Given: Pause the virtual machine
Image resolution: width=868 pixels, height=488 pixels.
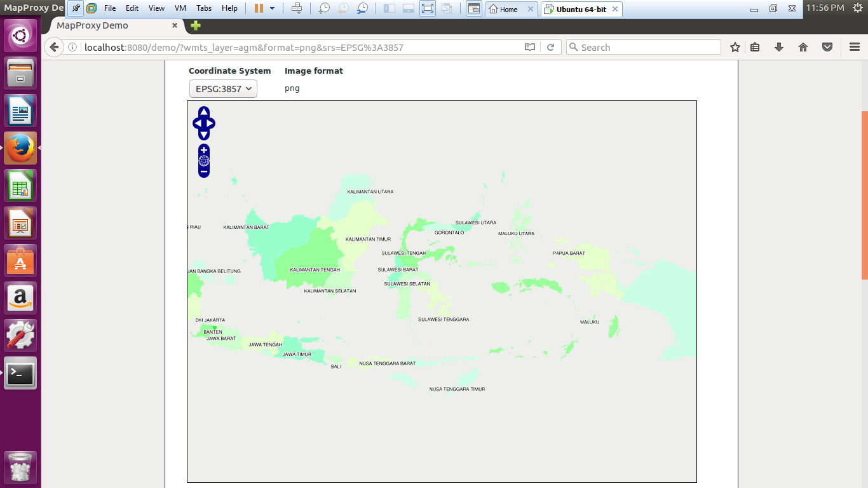Looking at the screenshot, I should [x=259, y=8].
